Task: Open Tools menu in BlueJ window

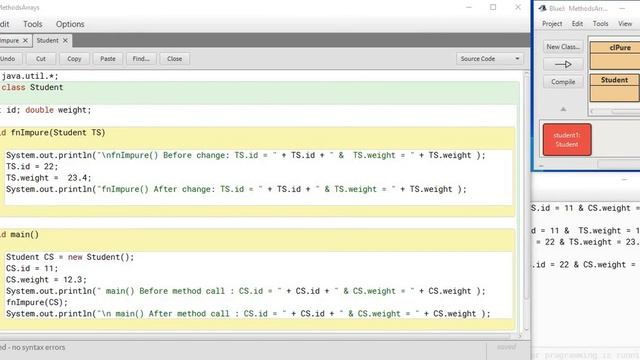Action: 600,24
